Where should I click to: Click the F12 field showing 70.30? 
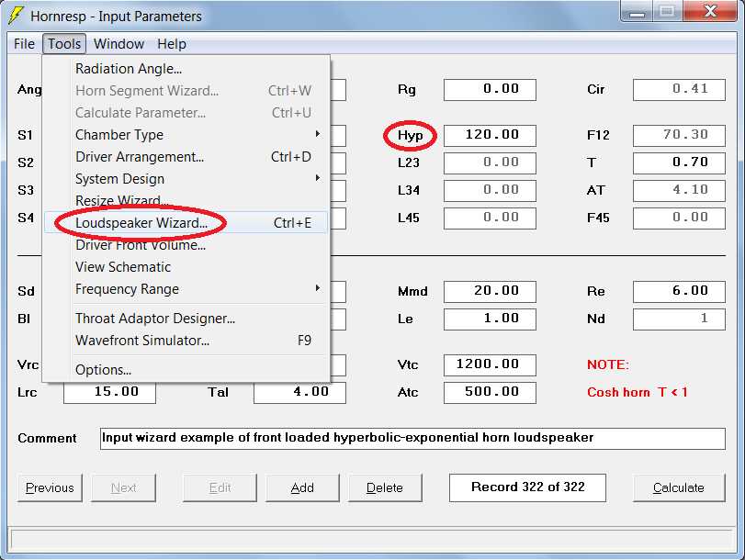click(x=679, y=136)
